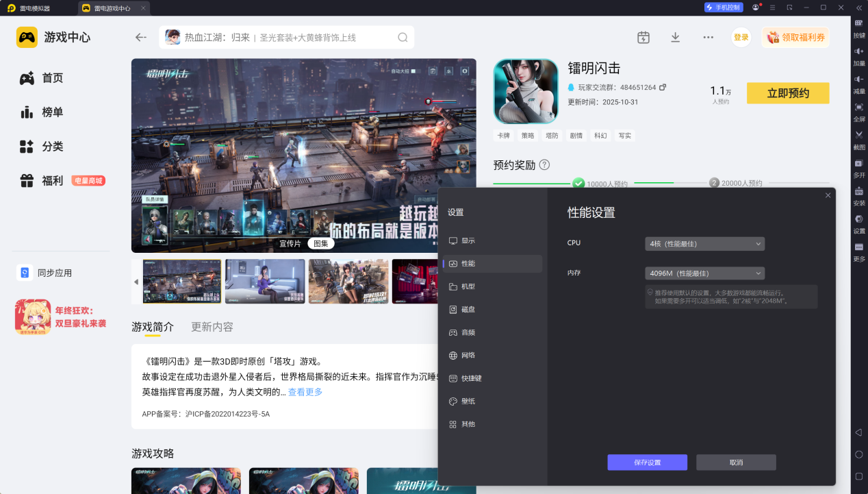
Task: Select 网络 in the settings sidebar
Action: 468,356
